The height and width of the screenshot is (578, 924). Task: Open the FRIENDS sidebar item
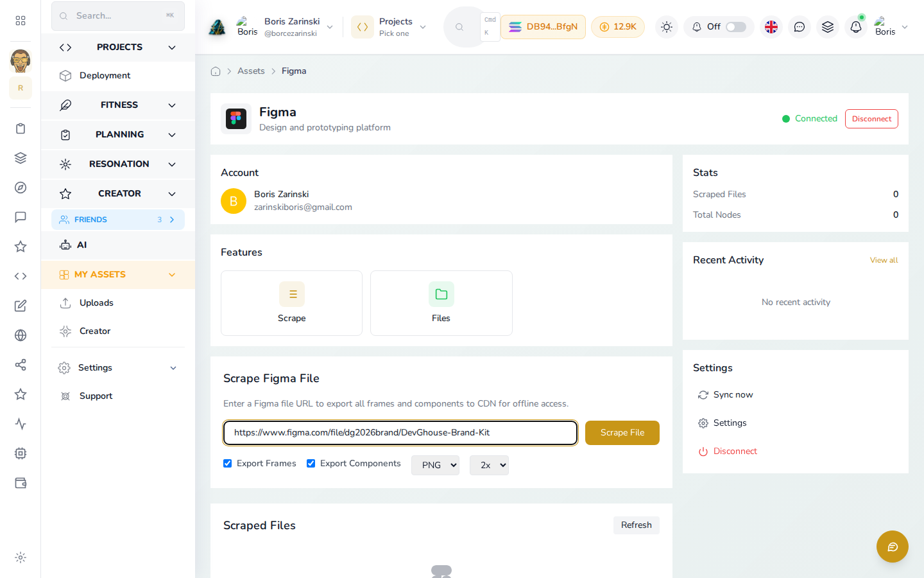[118, 220]
